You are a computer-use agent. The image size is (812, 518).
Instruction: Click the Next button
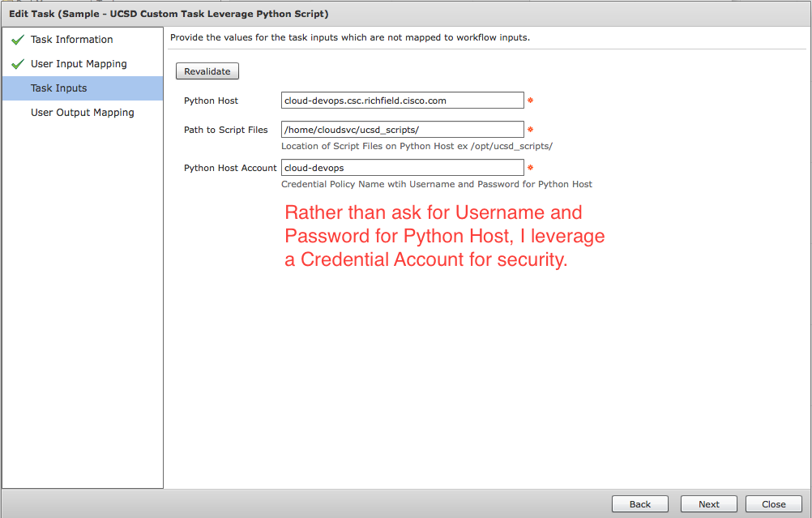pyautogui.click(x=708, y=504)
